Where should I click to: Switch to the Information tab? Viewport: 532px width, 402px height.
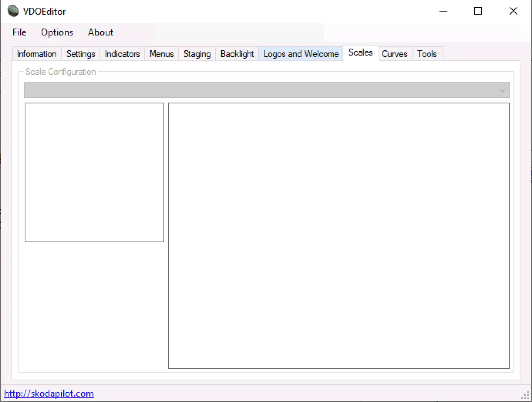point(37,54)
